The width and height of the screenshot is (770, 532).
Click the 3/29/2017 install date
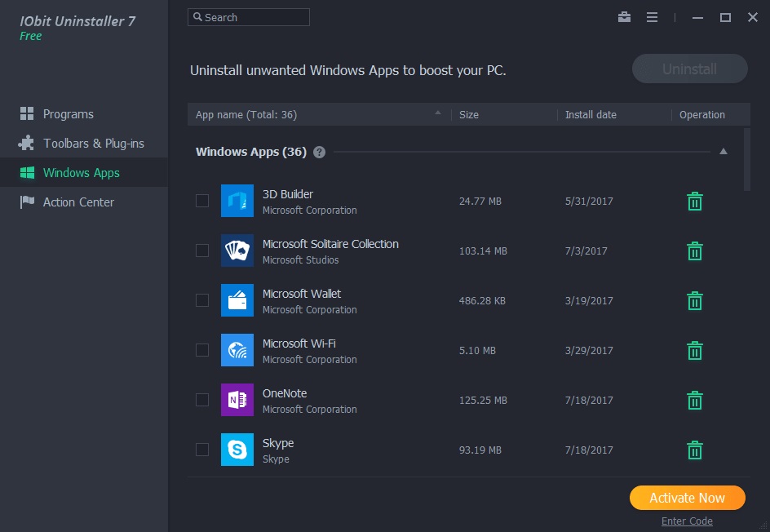point(589,350)
